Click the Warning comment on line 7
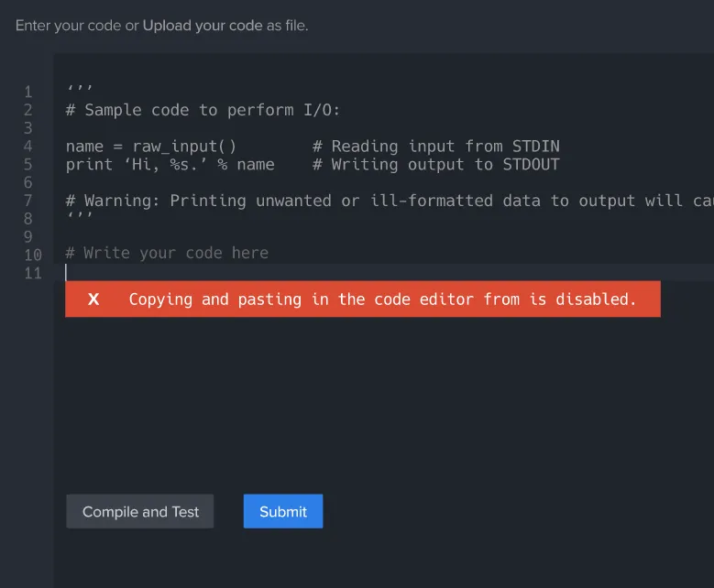The image size is (714, 588). click(x=390, y=201)
